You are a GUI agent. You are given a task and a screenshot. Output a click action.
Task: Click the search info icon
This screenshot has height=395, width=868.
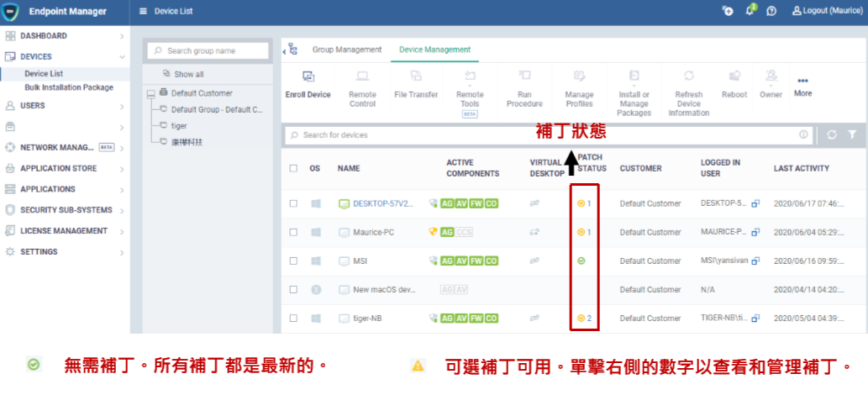[803, 134]
